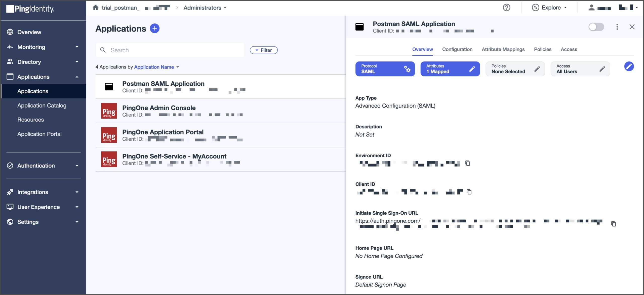The image size is (644, 295).
Task: Open Resources in sidebar
Action: coord(30,120)
